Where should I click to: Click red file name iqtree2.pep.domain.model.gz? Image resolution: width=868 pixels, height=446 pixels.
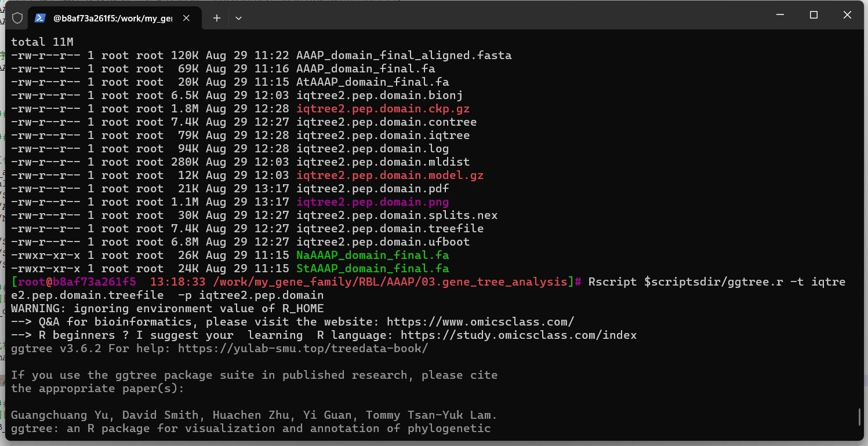point(390,176)
